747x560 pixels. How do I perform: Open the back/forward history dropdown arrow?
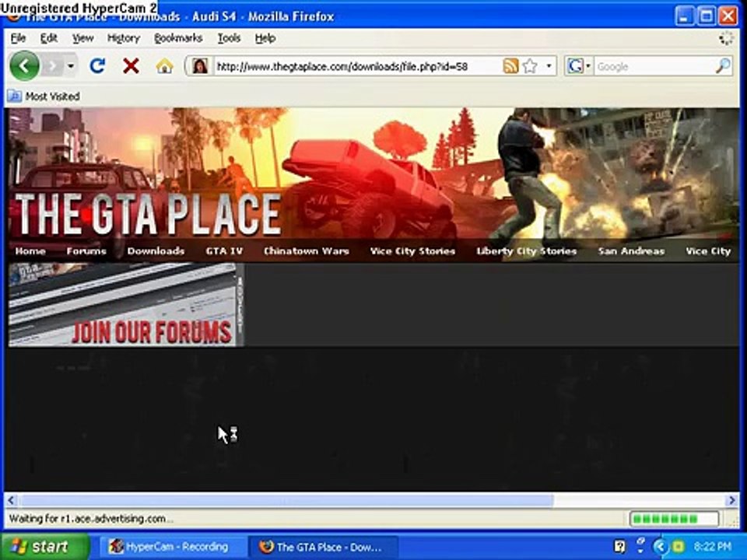[x=71, y=65]
